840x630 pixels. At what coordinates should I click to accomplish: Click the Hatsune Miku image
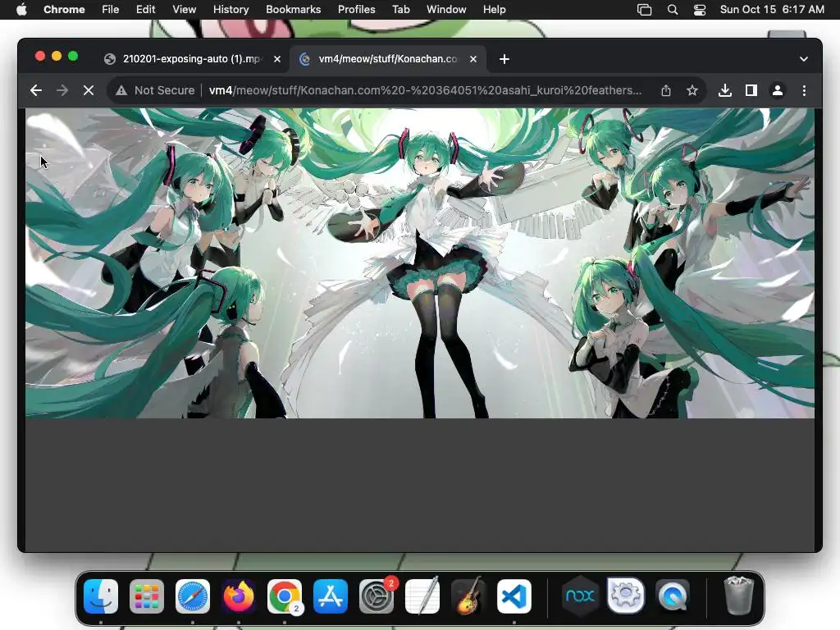(420, 263)
